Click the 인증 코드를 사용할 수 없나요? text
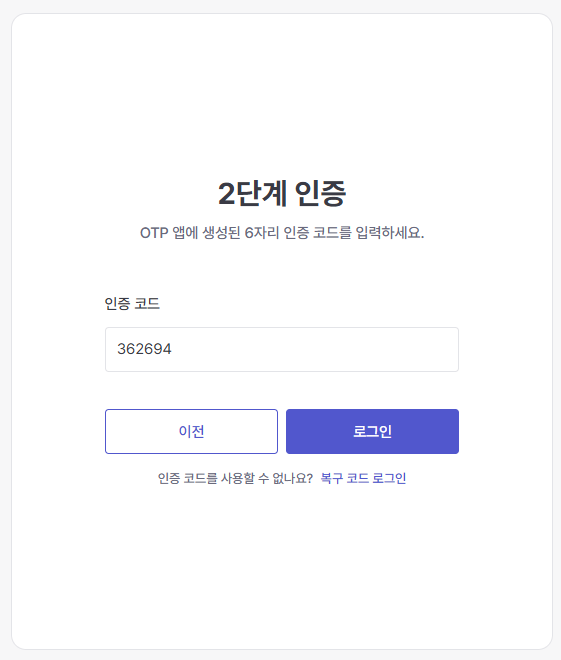The image size is (561, 660). point(235,478)
